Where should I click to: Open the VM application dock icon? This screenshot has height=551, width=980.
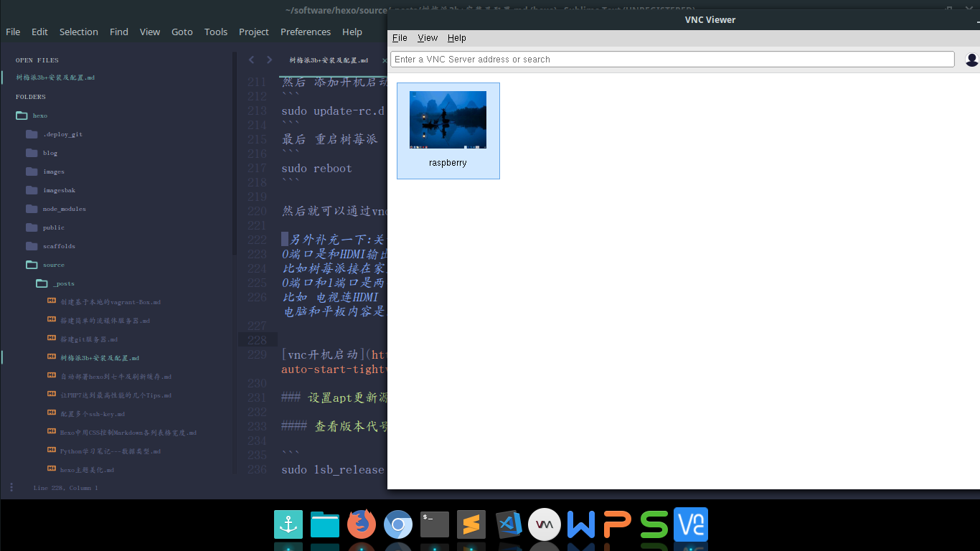pyautogui.click(x=545, y=524)
